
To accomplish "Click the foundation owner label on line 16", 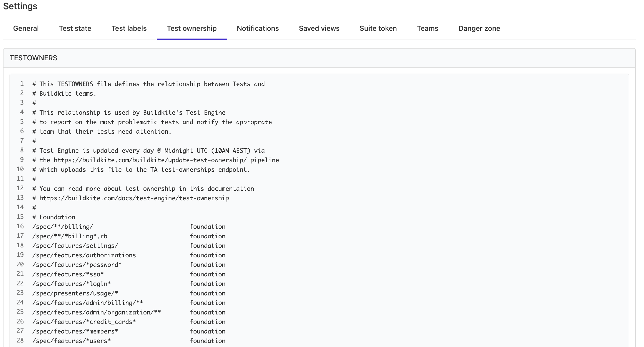I will click(208, 227).
